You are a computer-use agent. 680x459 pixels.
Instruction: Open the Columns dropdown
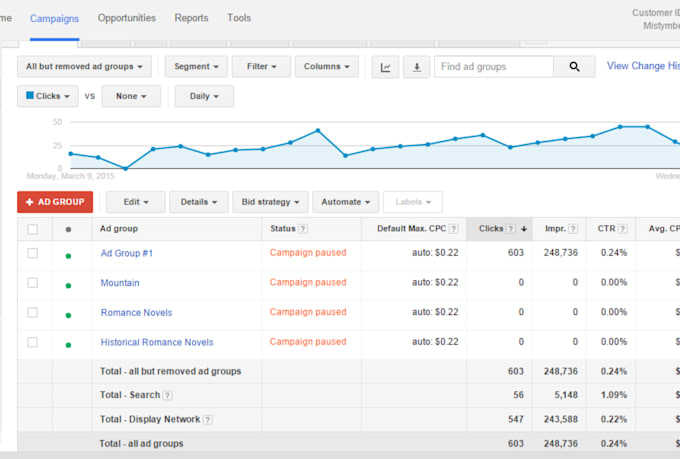327,67
